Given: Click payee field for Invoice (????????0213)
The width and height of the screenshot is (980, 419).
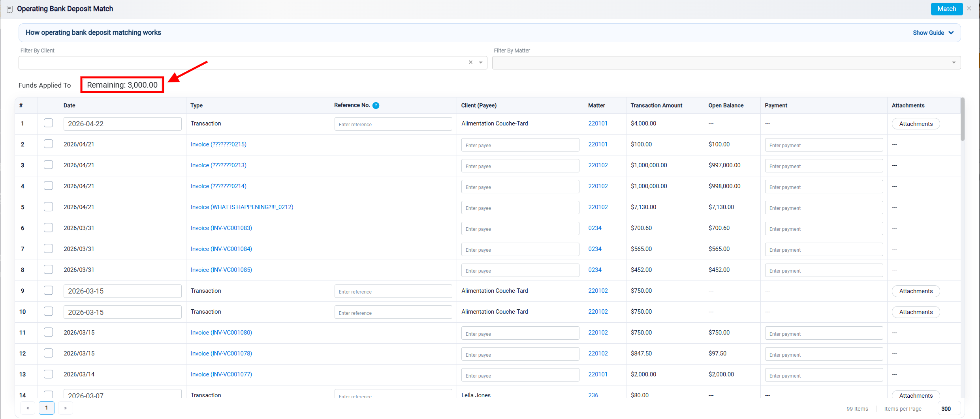Looking at the screenshot, I should [x=520, y=166].
